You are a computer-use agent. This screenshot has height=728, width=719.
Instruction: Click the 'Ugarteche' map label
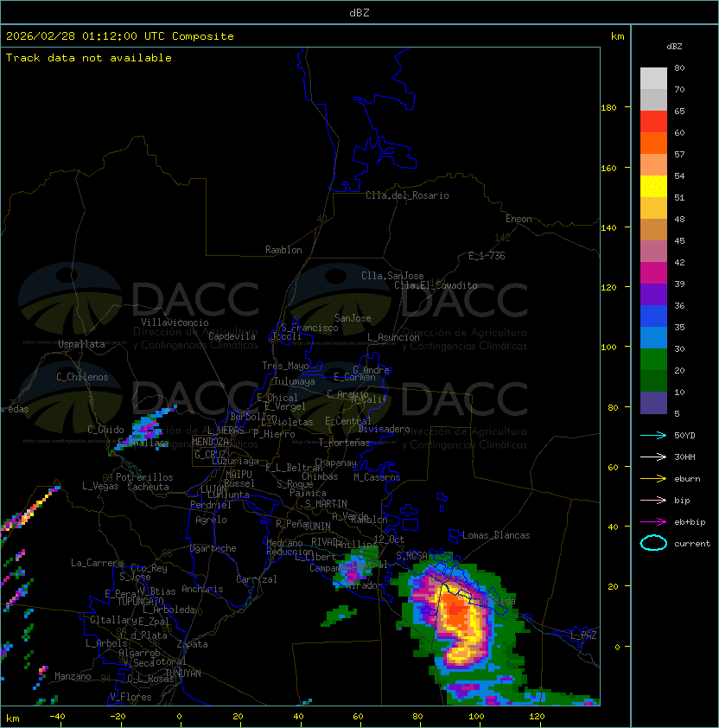tap(213, 548)
